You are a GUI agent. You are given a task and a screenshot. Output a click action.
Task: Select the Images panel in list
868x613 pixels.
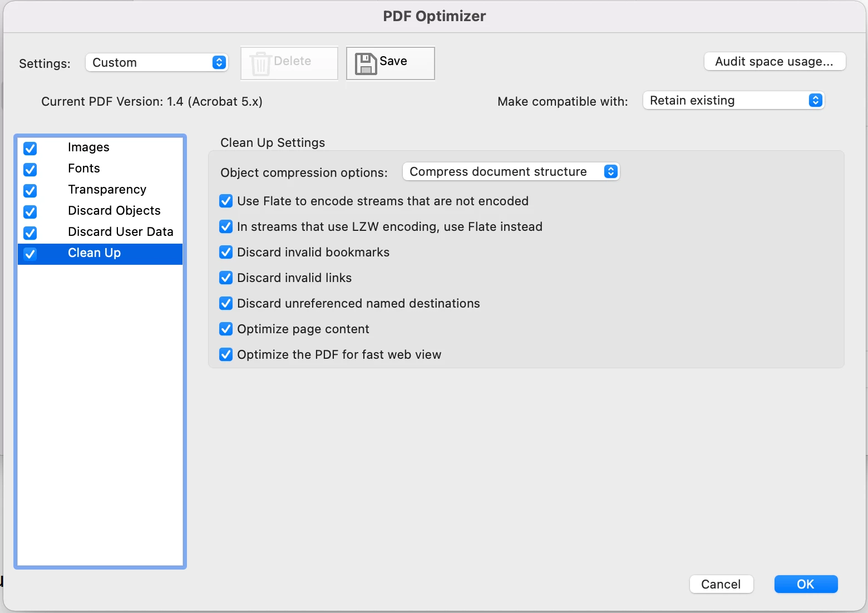pos(100,147)
